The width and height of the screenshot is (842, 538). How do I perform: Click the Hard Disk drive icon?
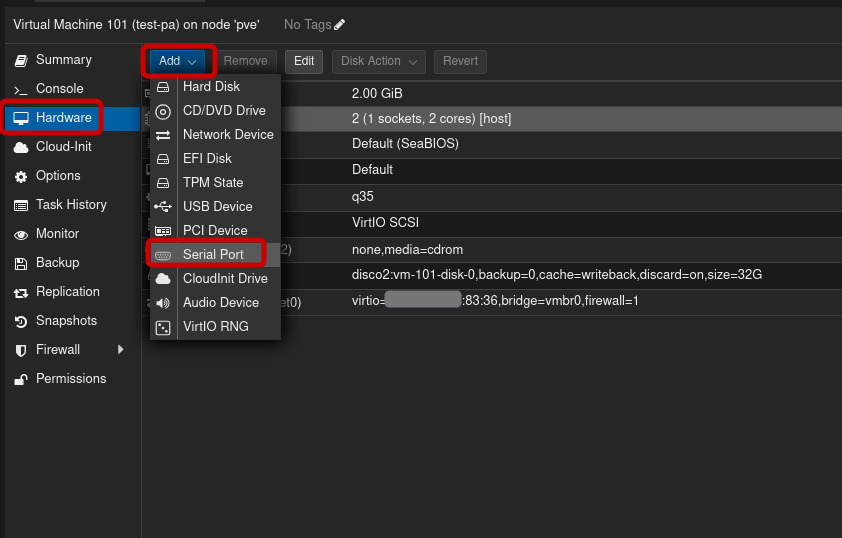(163, 87)
